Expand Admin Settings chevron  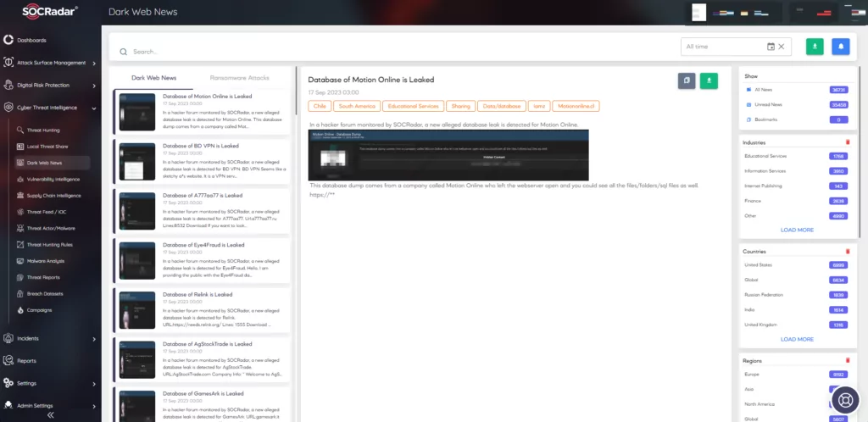pyautogui.click(x=94, y=406)
